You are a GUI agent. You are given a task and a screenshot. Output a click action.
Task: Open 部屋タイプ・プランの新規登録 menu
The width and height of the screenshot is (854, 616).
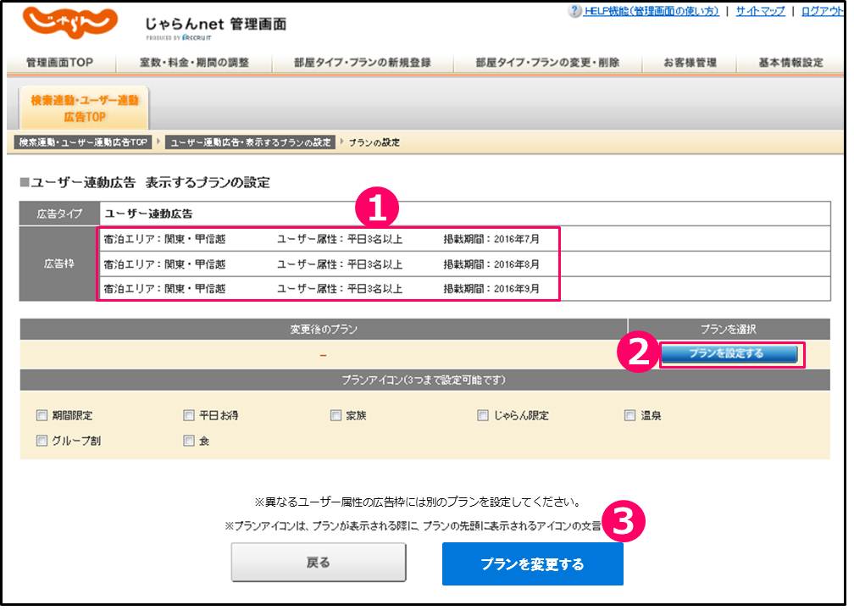click(362, 63)
